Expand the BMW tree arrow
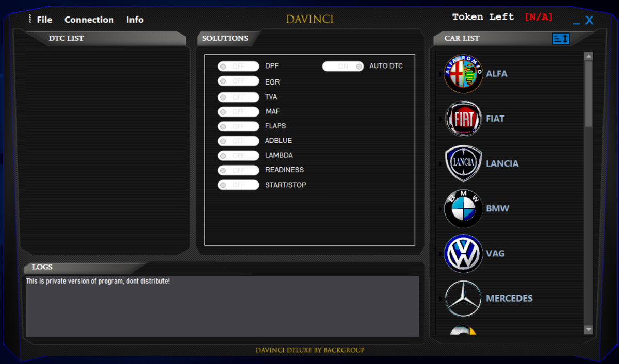619x364 pixels. coord(441,209)
